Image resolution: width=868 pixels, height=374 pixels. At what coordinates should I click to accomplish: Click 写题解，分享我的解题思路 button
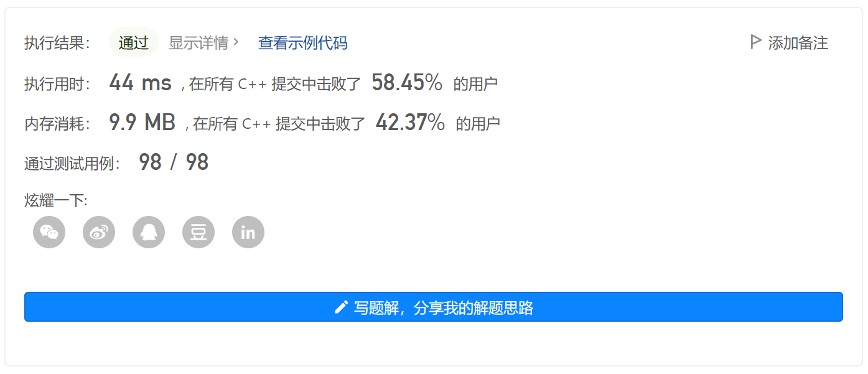click(434, 307)
